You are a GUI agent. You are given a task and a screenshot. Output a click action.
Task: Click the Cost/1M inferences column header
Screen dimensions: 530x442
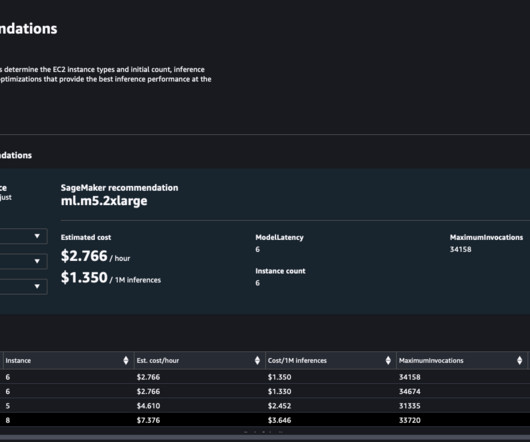click(x=330, y=361)
